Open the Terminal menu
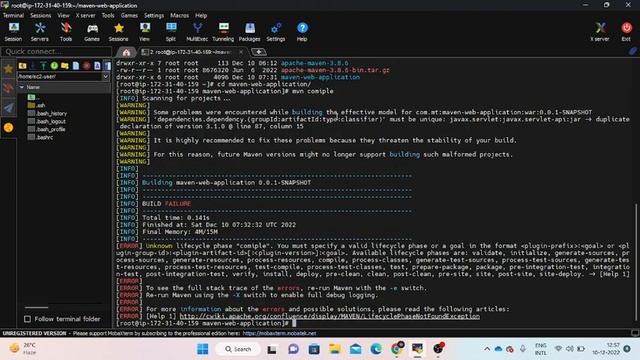This screenshot has width=640, height=360. [x=13, y=16]
